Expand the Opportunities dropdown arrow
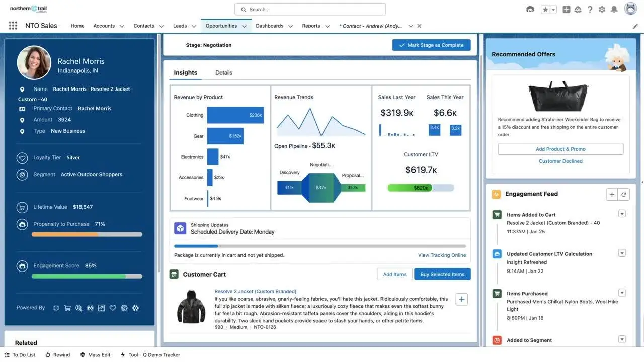Image resolution: width=644 pixels, height=362 pixels. (x=243, y=25)
